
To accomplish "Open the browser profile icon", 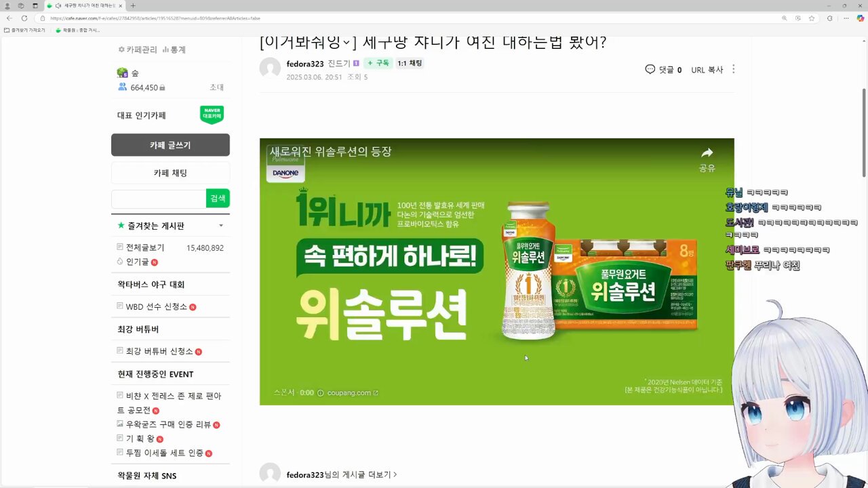I will click(7, 5).
